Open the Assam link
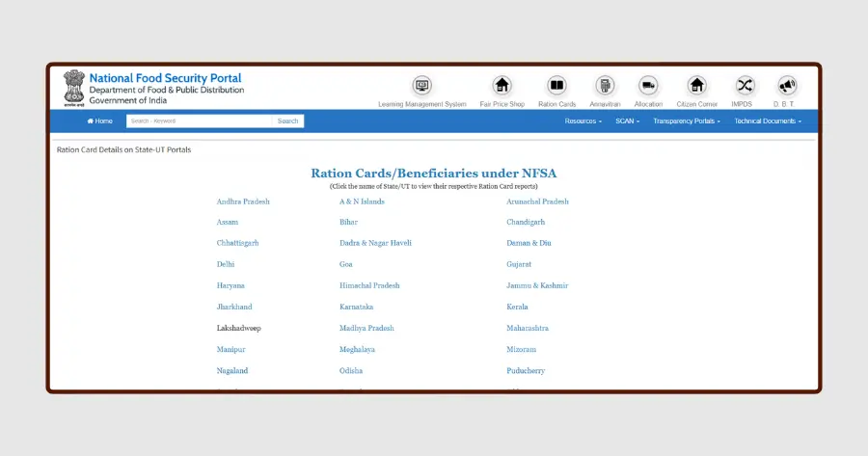The width and height of the screenshot is (868, 456). (228, 222)
